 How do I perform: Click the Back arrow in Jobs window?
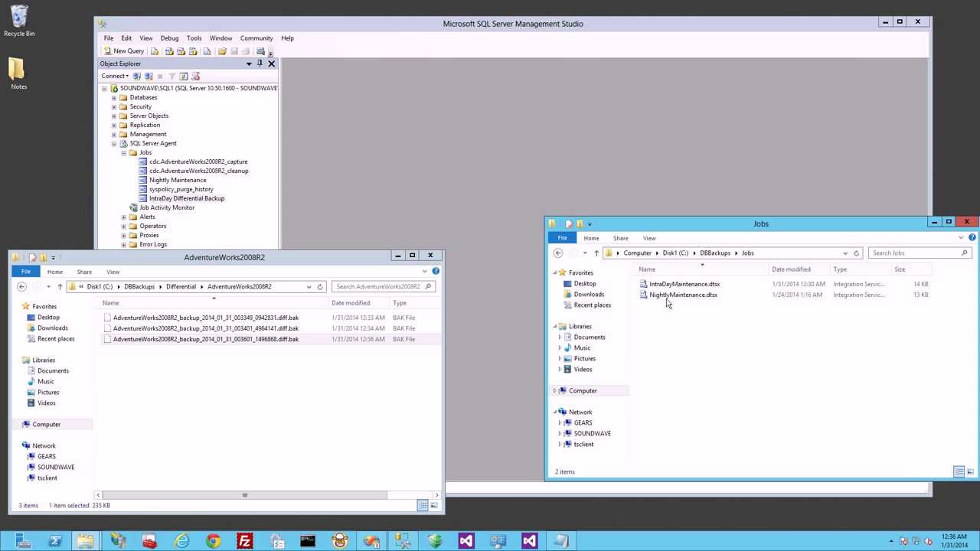tap(558, 253)
